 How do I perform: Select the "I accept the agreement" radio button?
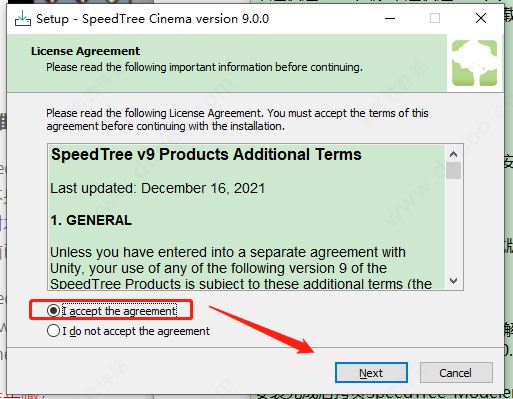click(x=53, y=311)
